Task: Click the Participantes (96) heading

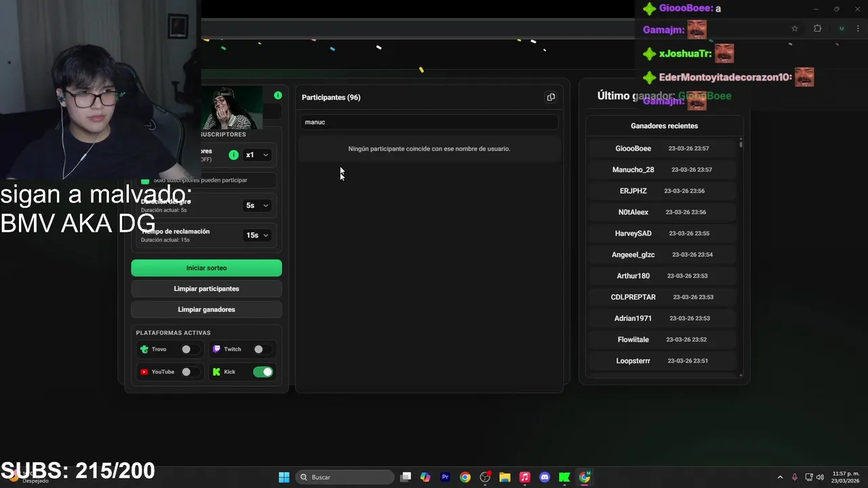Action: pos(331,98)
